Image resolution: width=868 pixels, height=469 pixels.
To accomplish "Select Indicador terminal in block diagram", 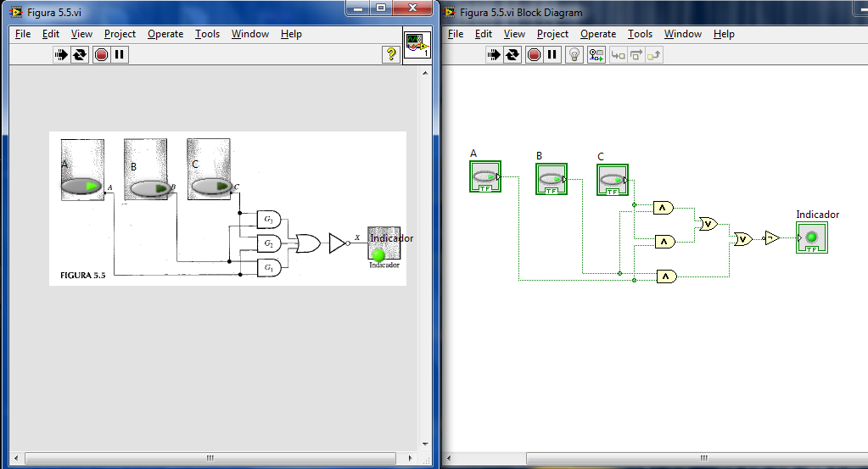I will [x=811, y=237].
